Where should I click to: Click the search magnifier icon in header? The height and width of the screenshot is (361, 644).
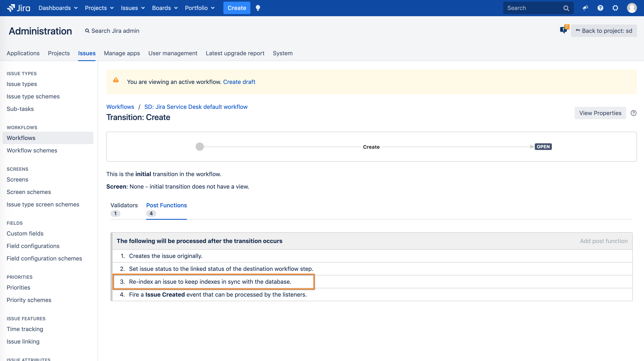point(566,8)
